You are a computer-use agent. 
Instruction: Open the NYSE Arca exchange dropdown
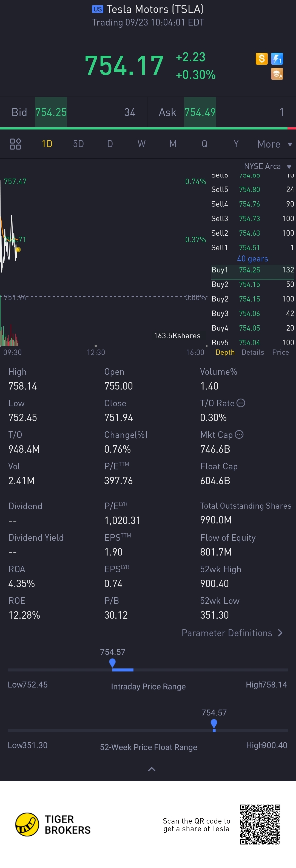(268, 167)
